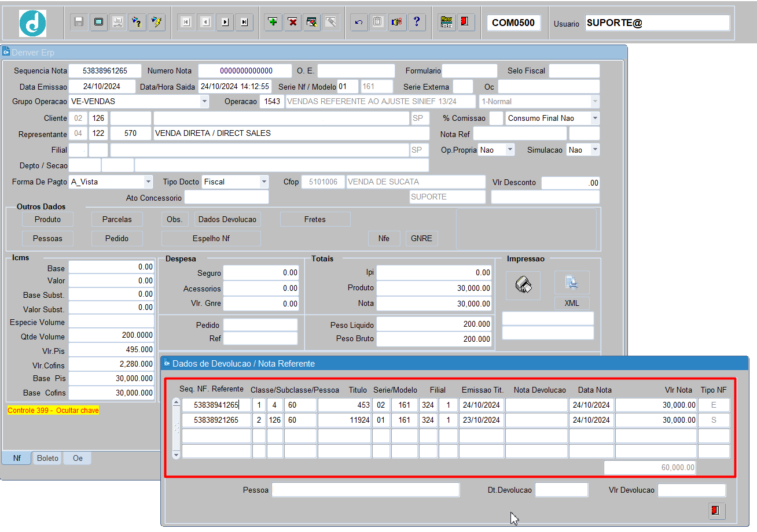Click the Espelho Nf button
This screenshot has height=532, width=757.
[211, 238]
